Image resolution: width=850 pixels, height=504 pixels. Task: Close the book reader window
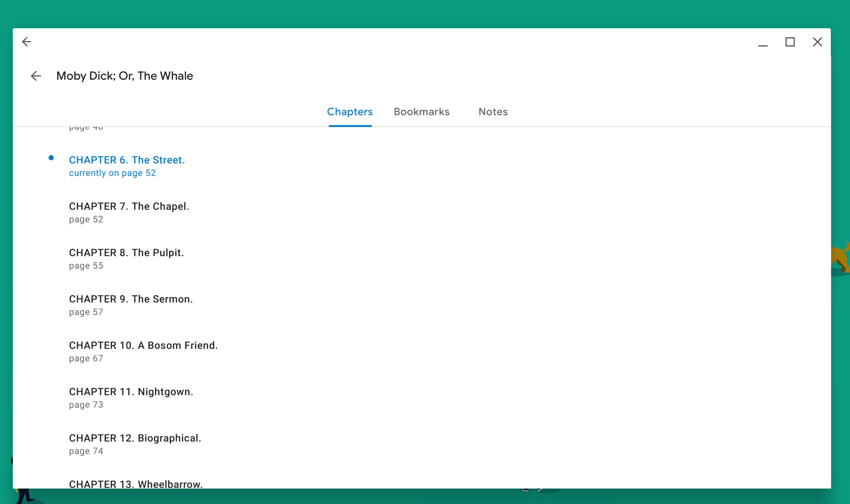pyautogui.click(x=818, y=42)
